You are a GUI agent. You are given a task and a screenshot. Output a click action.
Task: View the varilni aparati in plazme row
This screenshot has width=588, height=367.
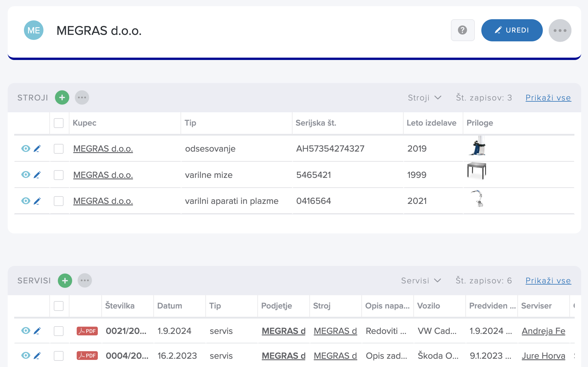[26, 201]
